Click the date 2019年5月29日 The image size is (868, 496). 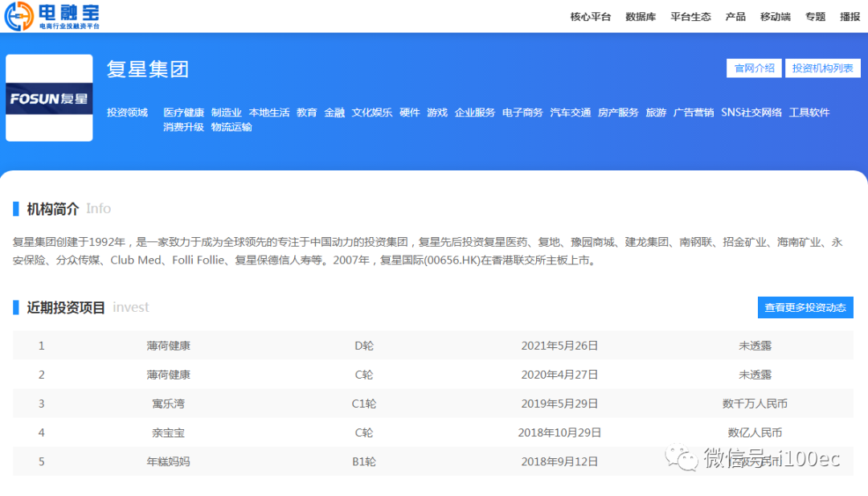(559, 404)
